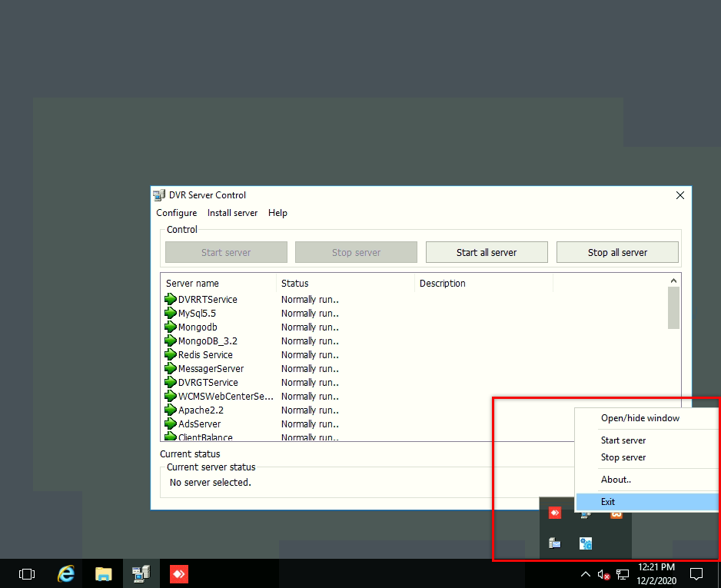This screenshot has width=721, height=588.
Task: Select the MySql5.5 server name
Action: [197, 313]
